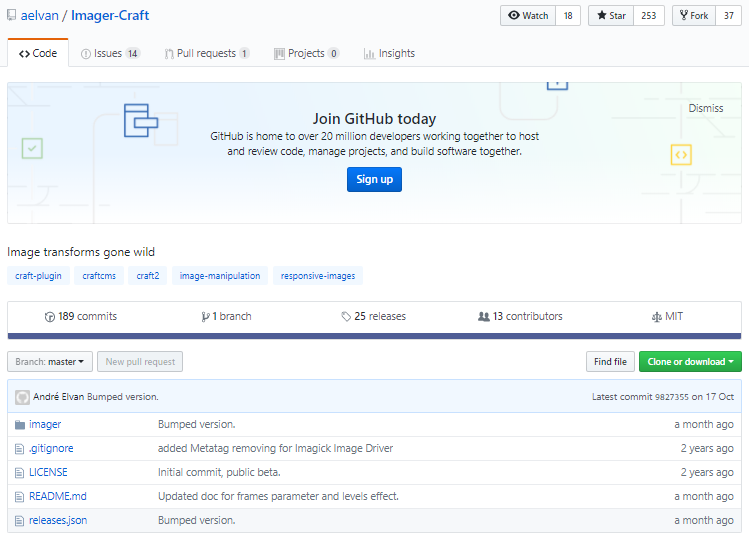Viewport: 749px width, 539px height.
Task: Click the language color bar
Action: [x=374, y=336]
